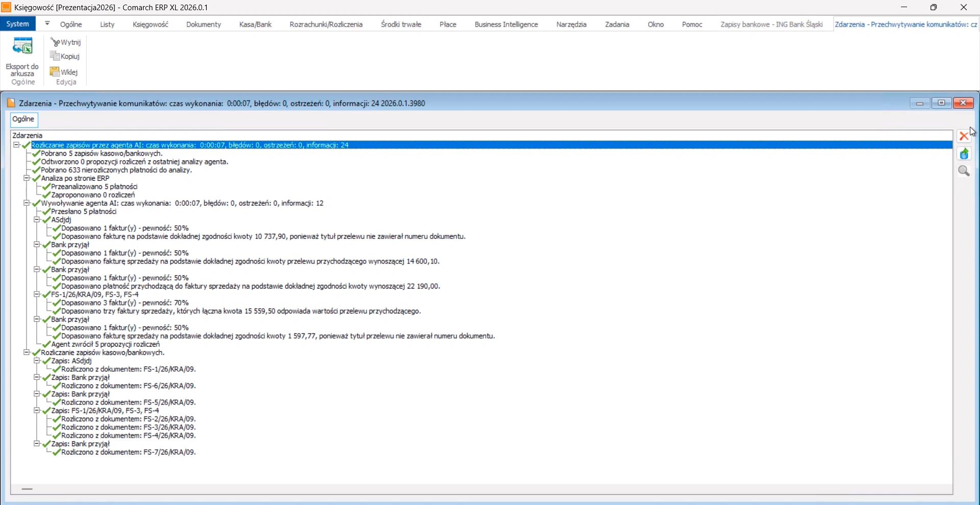Switch to Zapisy bankowe - ING Bank Śląski tab
980x505 pixels.
tap(771, 24)
